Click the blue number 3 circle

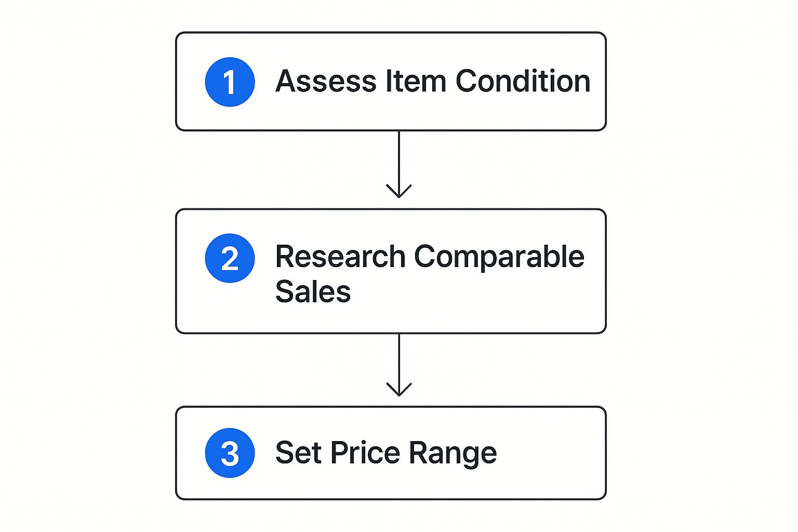(x=230, y=453)
